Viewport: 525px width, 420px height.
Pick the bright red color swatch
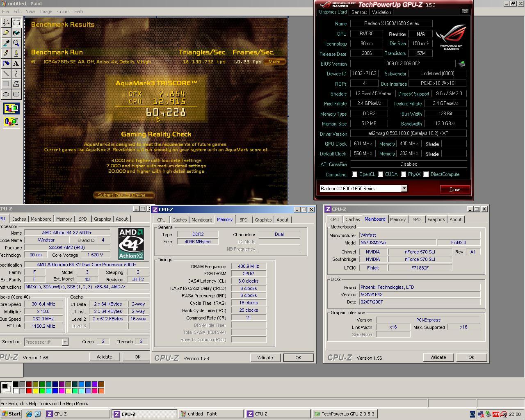point(29,390)
